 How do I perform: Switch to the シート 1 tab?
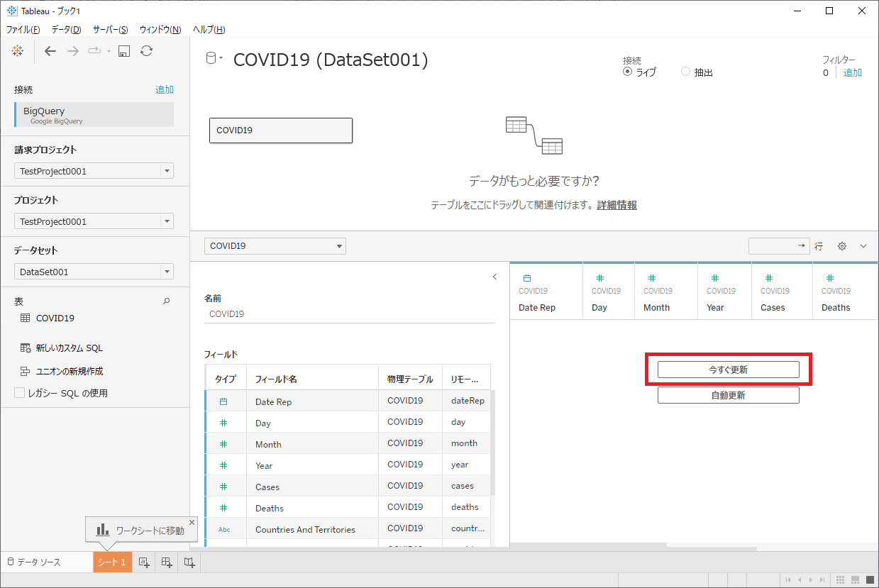coord(112,562)
